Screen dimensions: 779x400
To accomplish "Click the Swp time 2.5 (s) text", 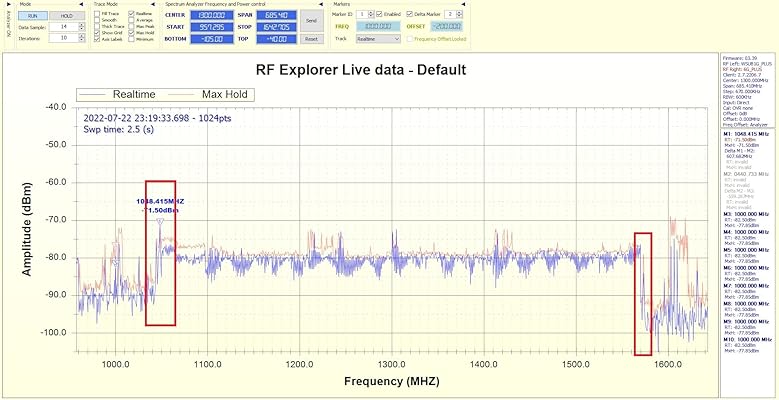I will (x=119, y=131).
